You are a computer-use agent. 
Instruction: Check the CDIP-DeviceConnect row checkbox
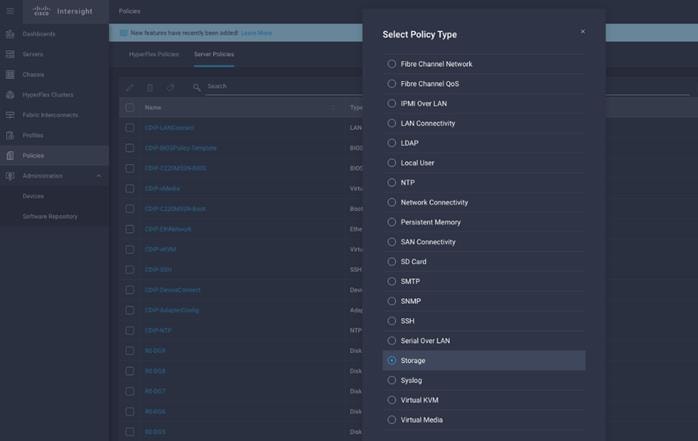coord(130,290)
